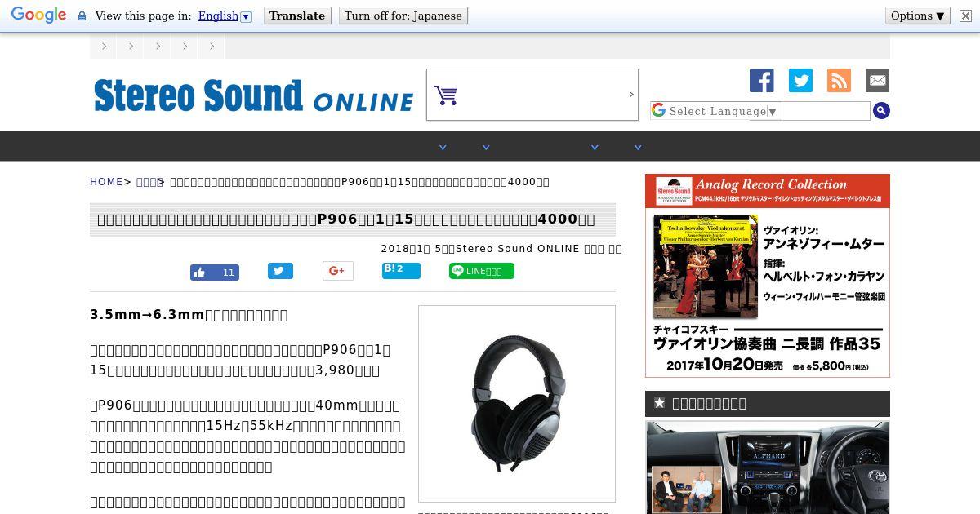Open the Alphard car interior thumbnail

click(768, 467)
